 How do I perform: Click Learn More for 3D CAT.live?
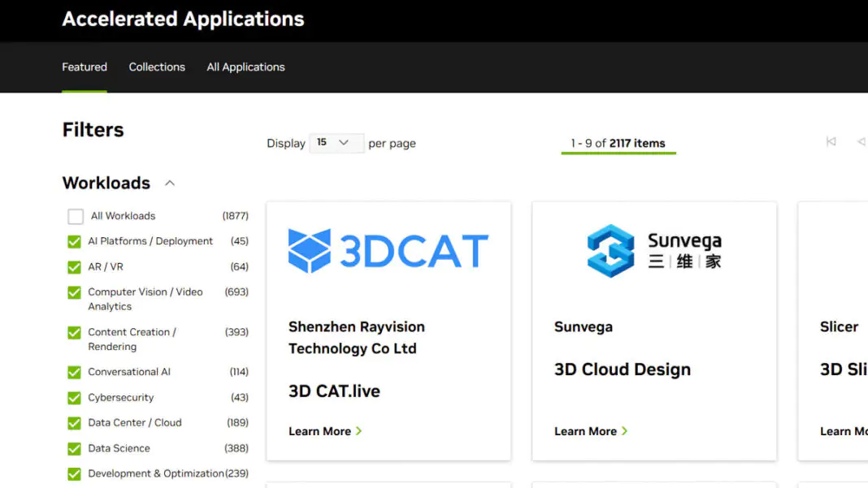click(319, 431)
